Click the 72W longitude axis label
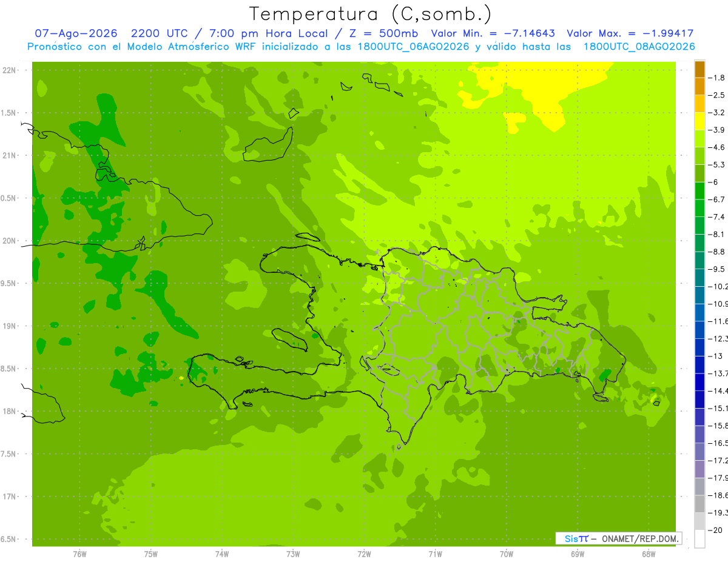 [364, 554]
